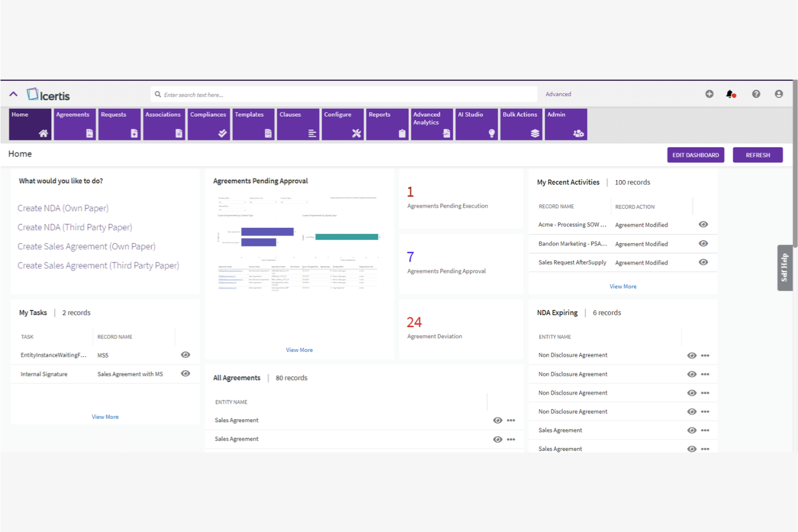Open the Configure section icon
Image resolution: width=798 pixels, height=532 pixels.
(x=357, y=133)
